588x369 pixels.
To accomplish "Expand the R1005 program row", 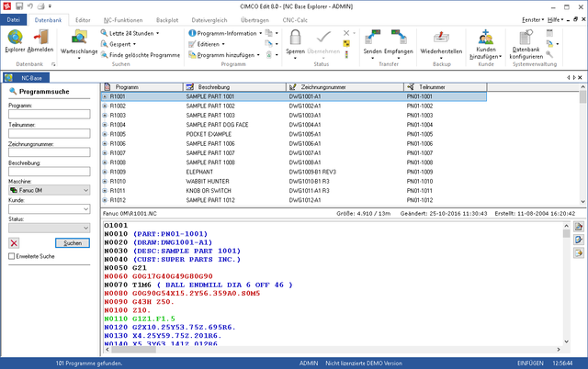I will coord(105,134).
